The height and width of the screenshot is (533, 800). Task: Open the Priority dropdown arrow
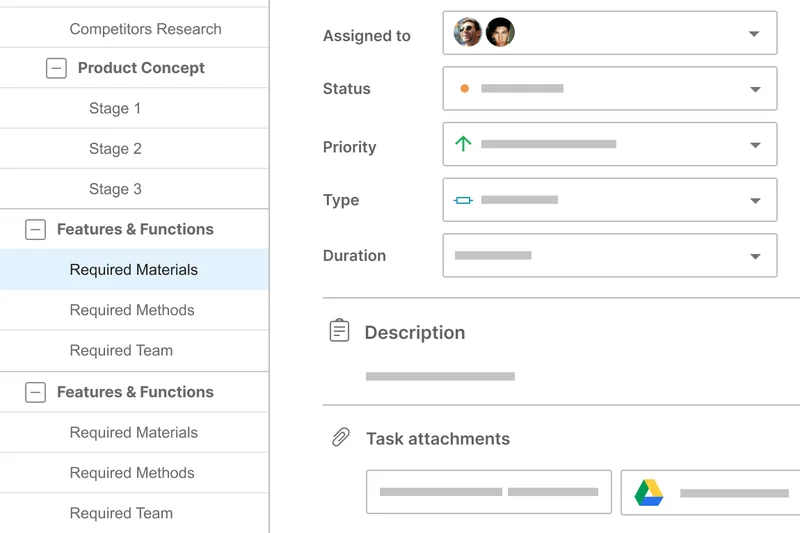[755, 145]
